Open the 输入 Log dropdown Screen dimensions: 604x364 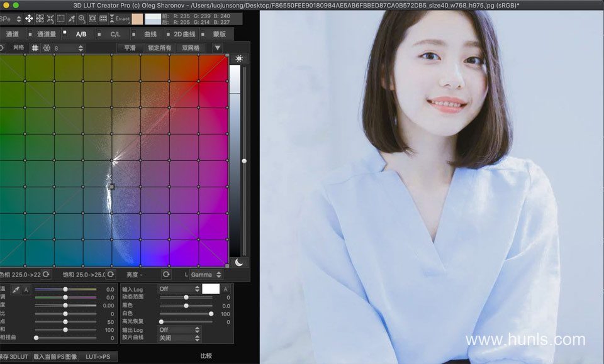pyautogui.click(x=179, y=289)
